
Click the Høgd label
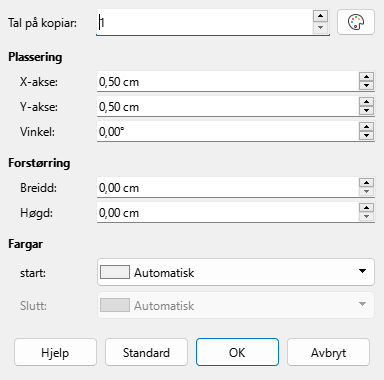pyautogui.click(x=36, y=213)
